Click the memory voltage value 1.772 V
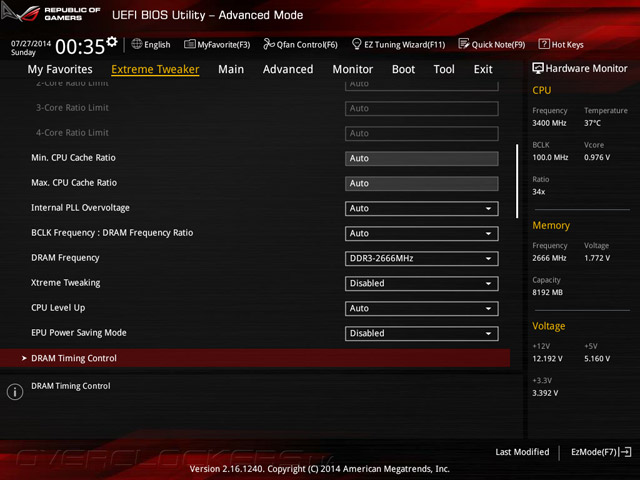640x480 pixels. tap(597, 258)
